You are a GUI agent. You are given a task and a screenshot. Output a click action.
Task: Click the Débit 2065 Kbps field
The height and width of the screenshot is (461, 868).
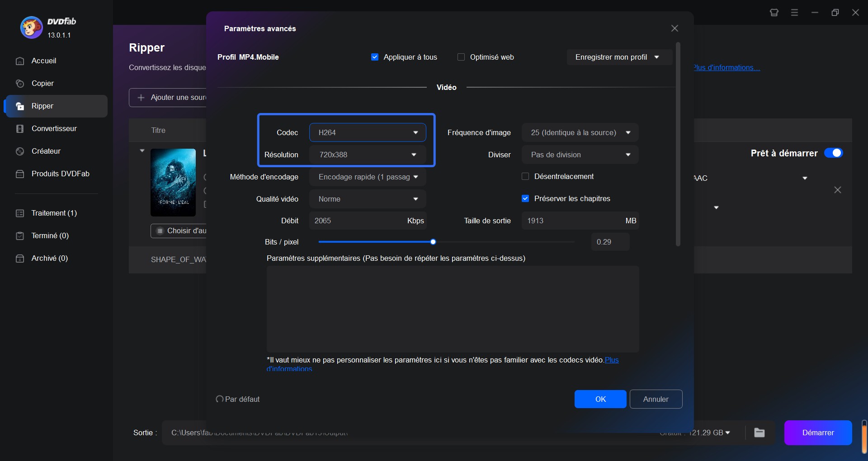pyautogui.click(x=368, y=221)
